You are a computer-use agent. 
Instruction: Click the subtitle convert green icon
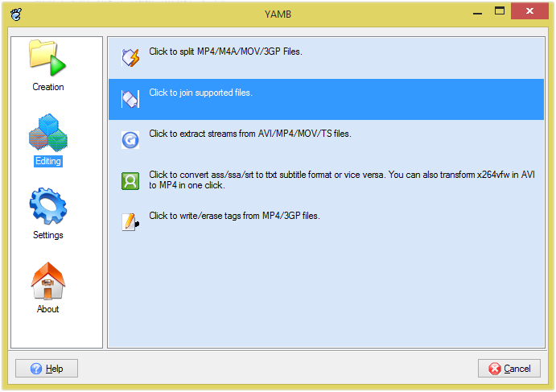click(130, 181)
